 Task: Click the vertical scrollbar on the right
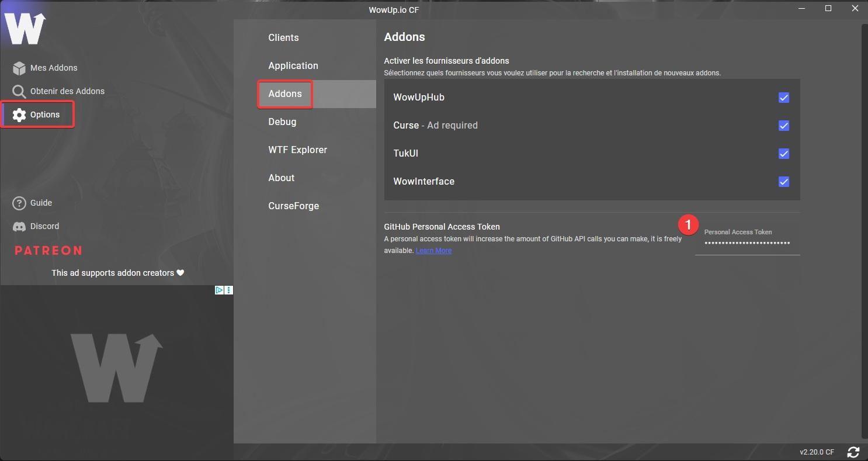coord(863,230)
